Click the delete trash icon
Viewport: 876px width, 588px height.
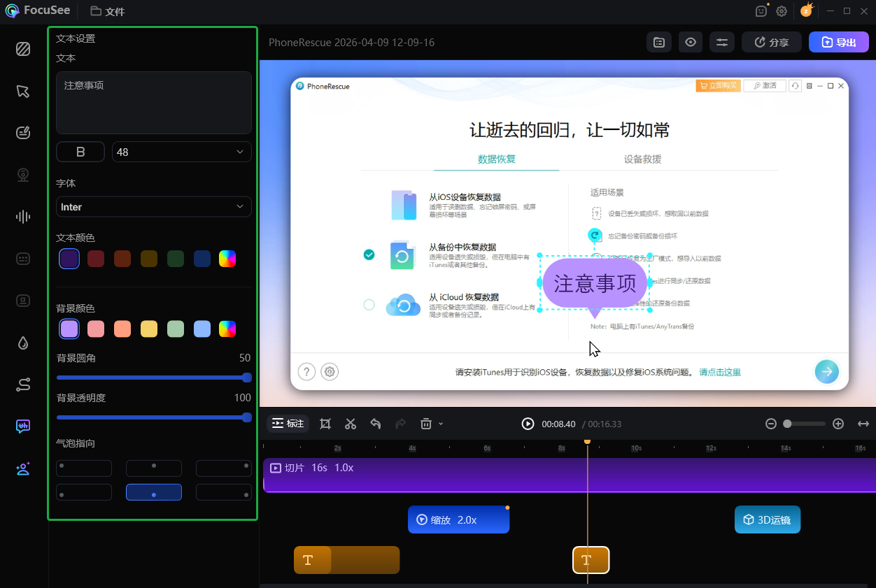pos(425,424)
